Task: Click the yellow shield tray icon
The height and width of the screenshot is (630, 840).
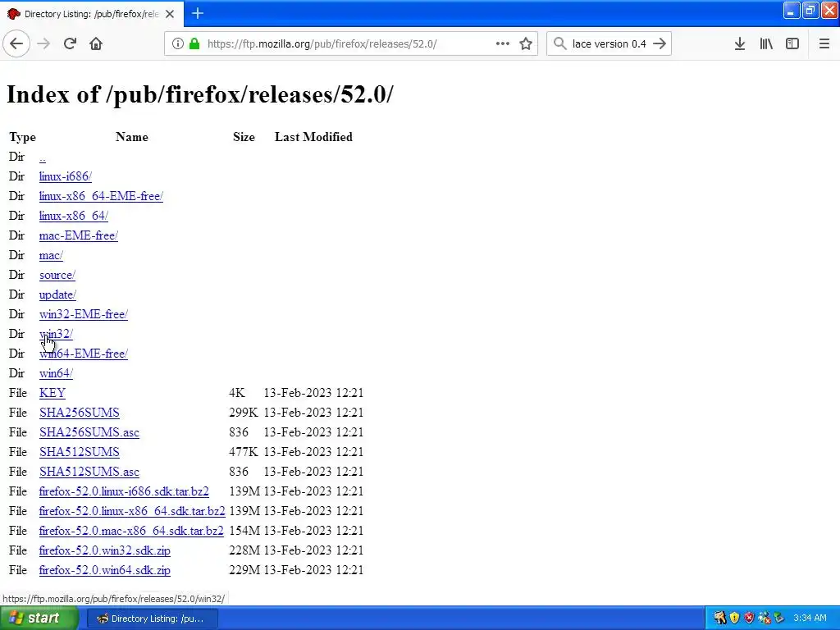Action: point(734,619)
